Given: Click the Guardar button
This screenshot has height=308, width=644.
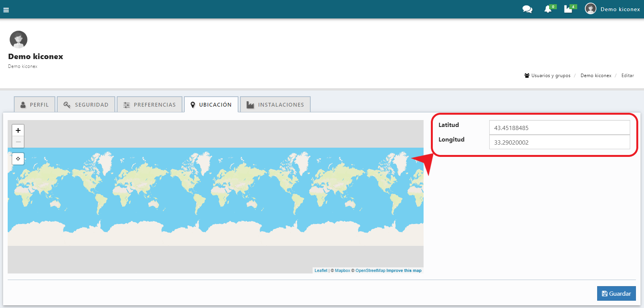Looking at the screenshot, I should 616,293.
